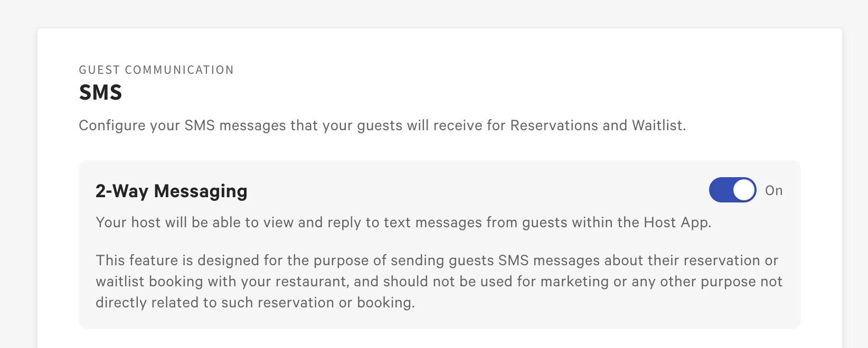
Task: Select the 2-Way Messaging settings card
Action: click(439, 243)
